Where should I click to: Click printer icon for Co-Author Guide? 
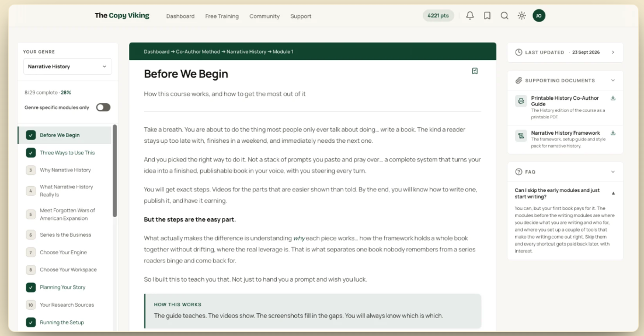[x=521, y=101]
